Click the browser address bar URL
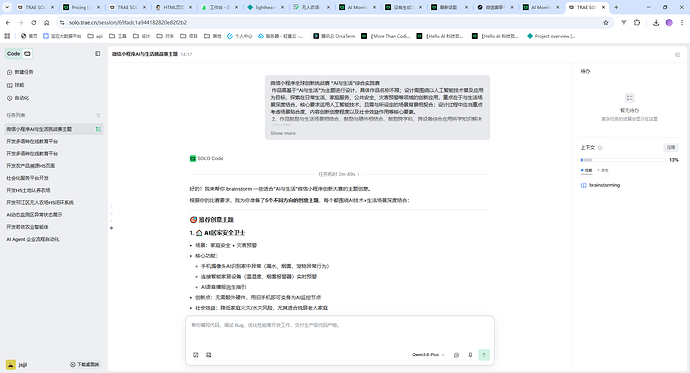This screenshot has height=373, width=690. click(x=128, y=22)
